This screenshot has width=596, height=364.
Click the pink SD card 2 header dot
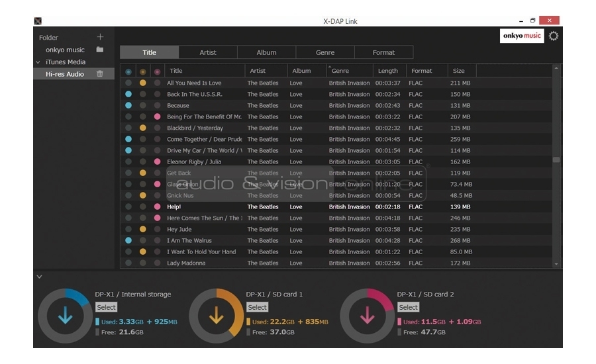coord(157,71)
